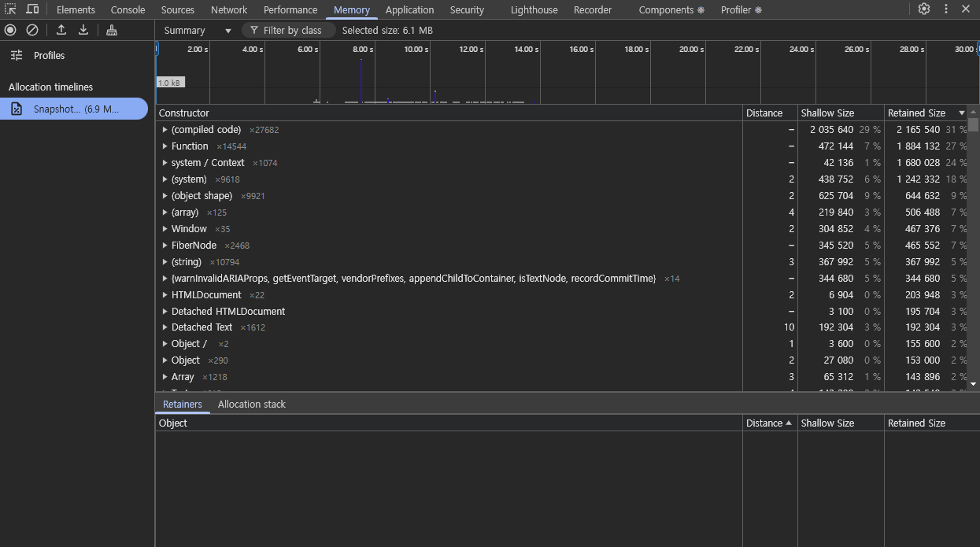
Task: Sort retainers by Distance column
Action: pos(770,423)
